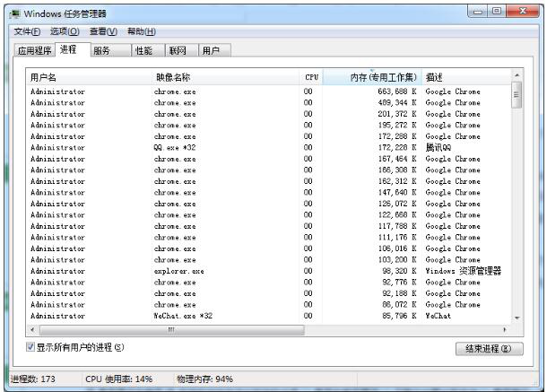The image size is (547, 392).
Task: Sort processes by CPU column header
Action: pos(310,78)
